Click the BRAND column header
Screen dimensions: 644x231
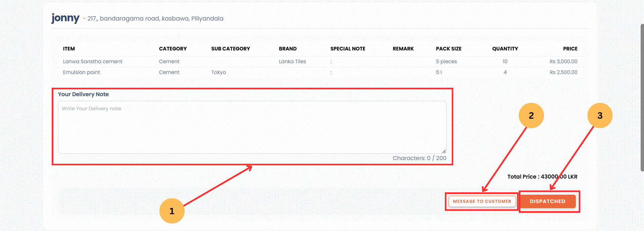287,49
